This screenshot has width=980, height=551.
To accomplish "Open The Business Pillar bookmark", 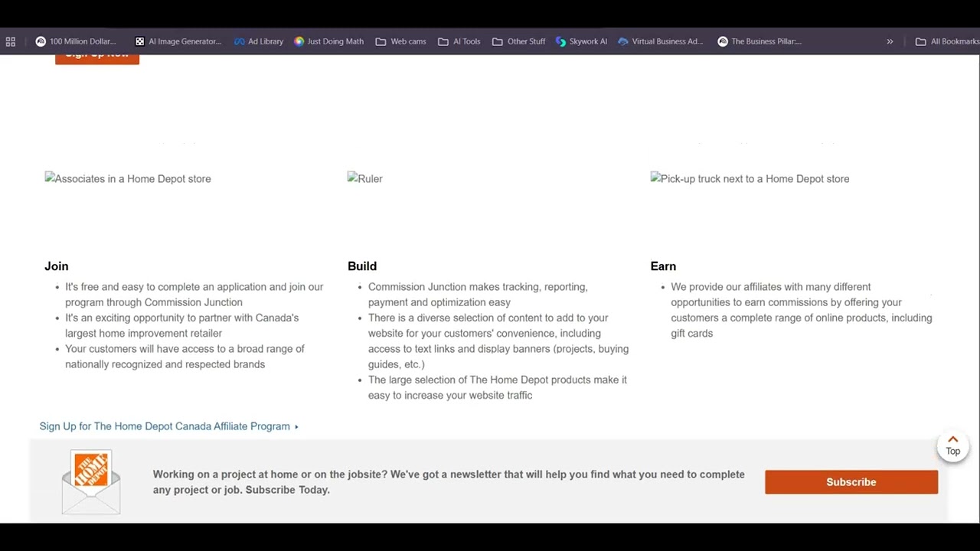I will 759,41.
